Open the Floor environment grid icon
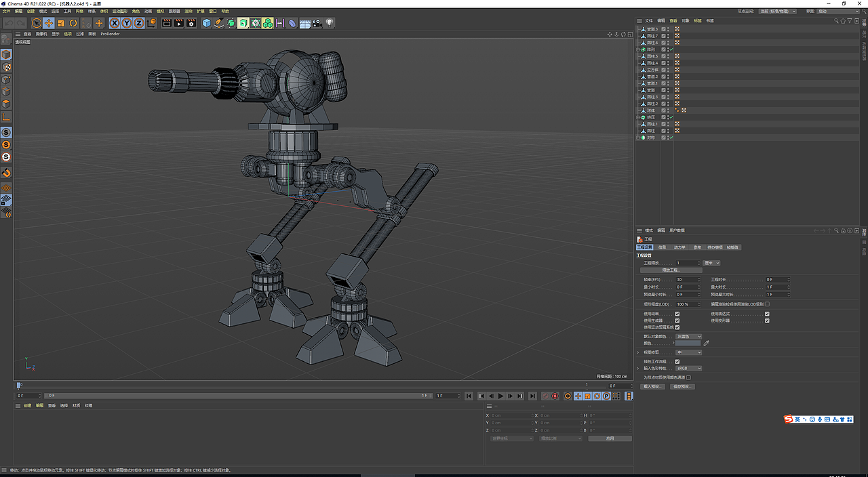The width and height of the screenshot is (868, 477). click(304, 23)
